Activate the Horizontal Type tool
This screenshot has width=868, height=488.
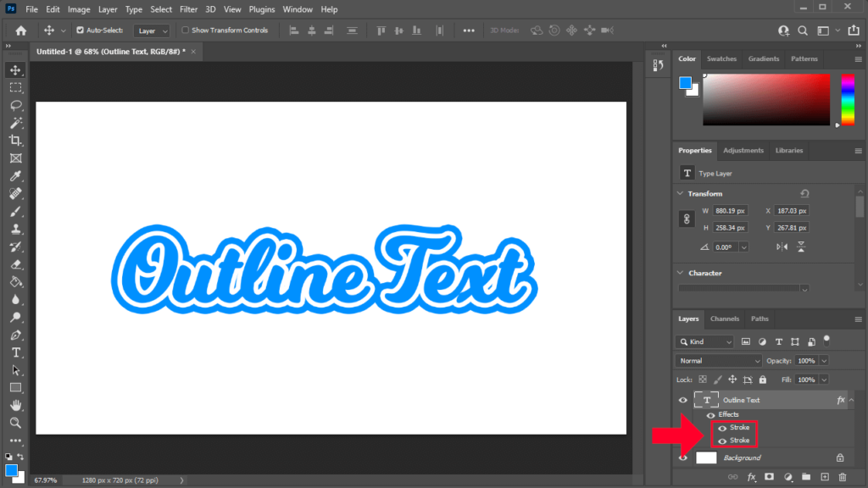(x=15, y=352)
